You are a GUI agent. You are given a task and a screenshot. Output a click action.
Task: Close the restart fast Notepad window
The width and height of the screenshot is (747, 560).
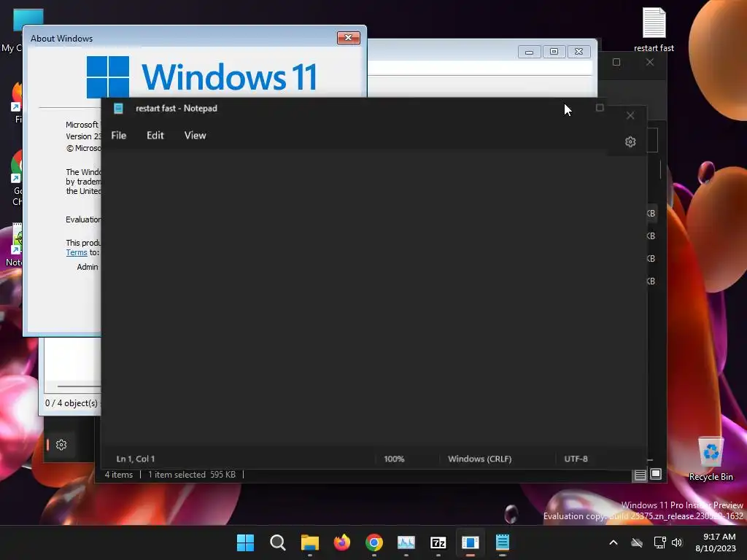tap(630, 115)
